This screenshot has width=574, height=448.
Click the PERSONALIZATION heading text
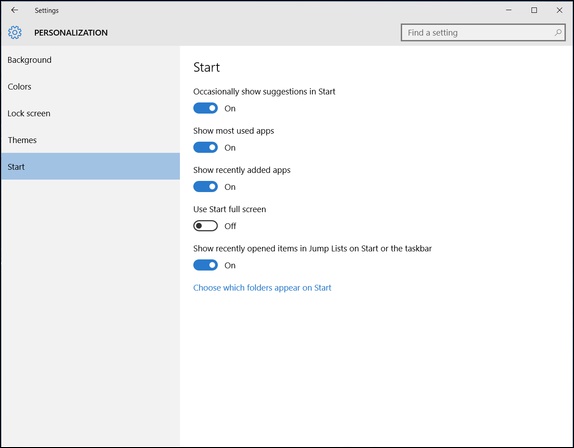coord(71,33)
